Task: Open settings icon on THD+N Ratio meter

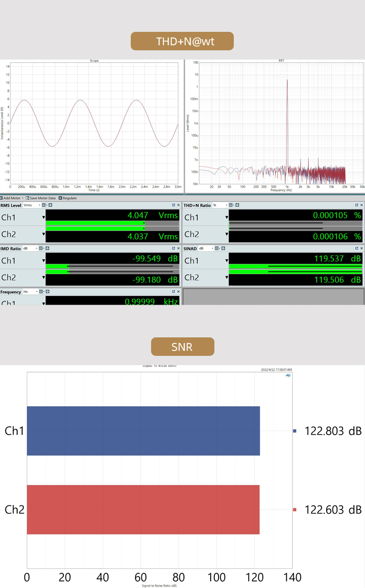Action: pos(237,205)
